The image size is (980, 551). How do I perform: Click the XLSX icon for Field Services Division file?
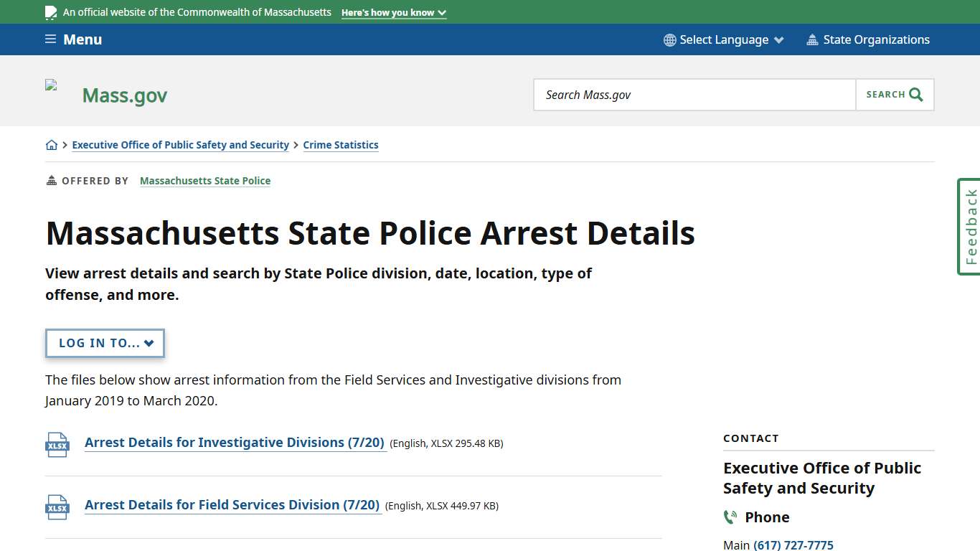tap(57, 507)
